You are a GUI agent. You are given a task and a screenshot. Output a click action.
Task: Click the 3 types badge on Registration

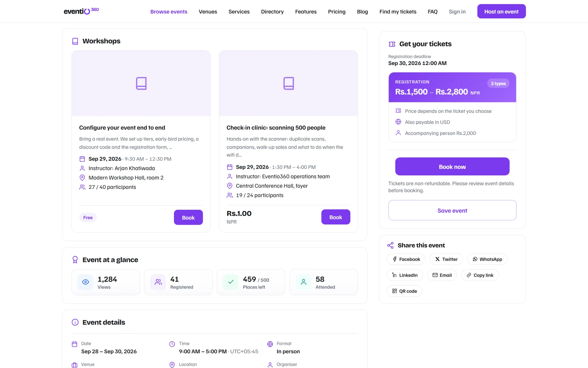pos(498,83)
